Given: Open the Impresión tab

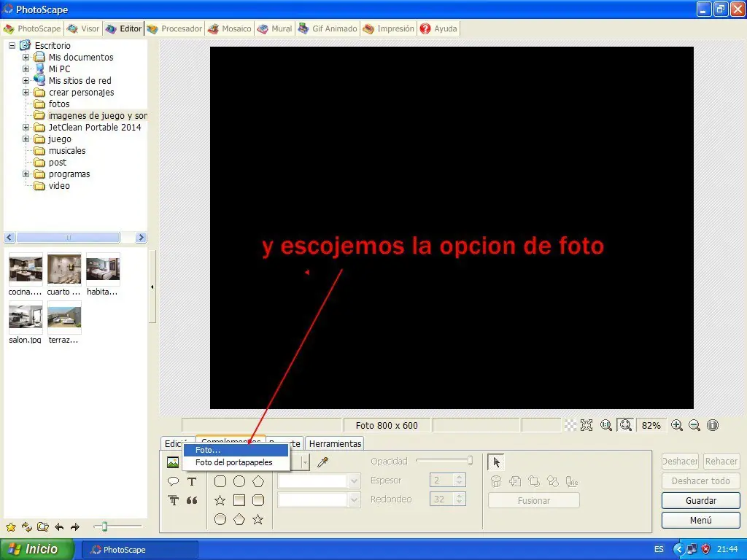Looking at the screenshot, I should [388, 28].
